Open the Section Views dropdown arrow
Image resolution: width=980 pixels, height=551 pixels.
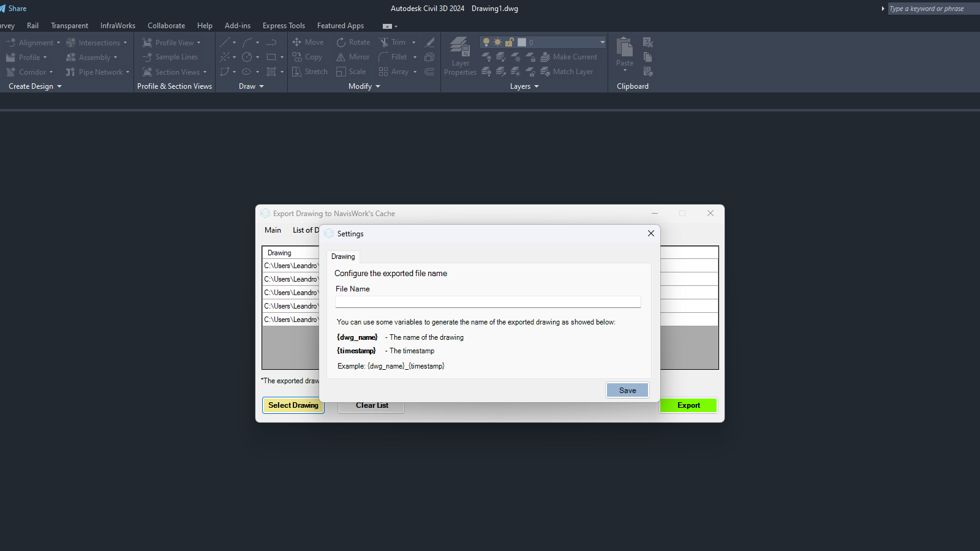205,72
